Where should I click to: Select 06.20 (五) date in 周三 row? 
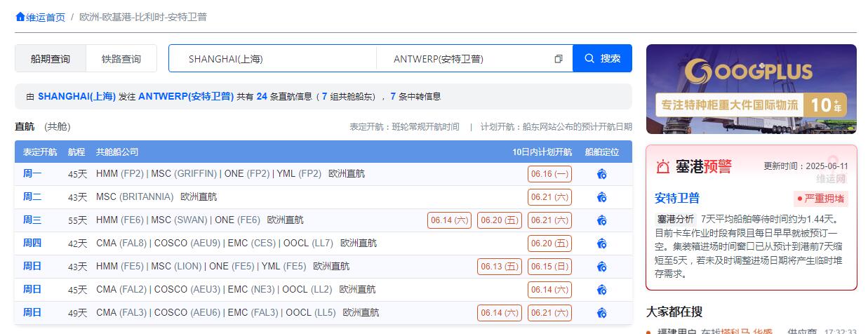(x=500, y=220)
